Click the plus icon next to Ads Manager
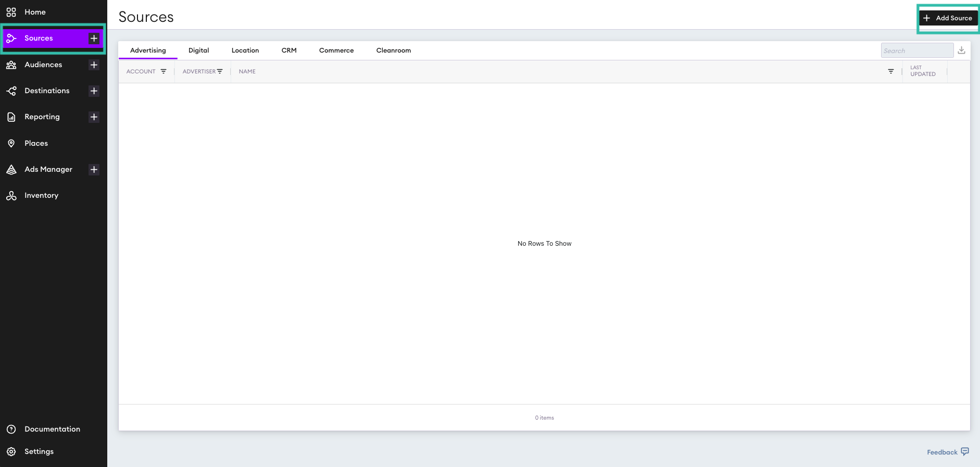This screenshot has width=980, height=467. pyautogui.click(x=94, y=169)
